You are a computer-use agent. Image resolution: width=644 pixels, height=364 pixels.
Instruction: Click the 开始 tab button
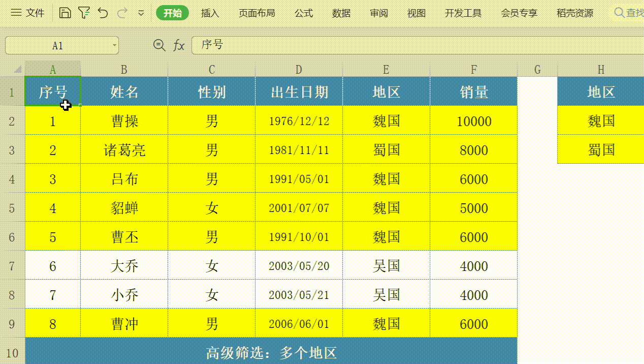(x=172, y=13)
